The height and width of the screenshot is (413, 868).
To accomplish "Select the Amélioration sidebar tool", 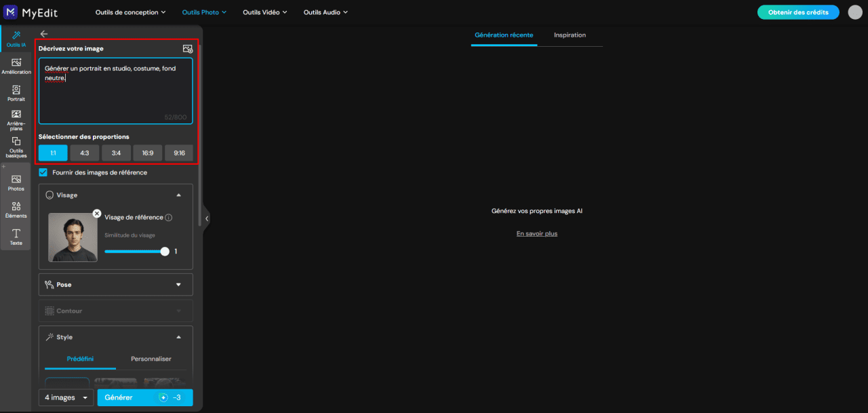I will click(x=16, y=66).
